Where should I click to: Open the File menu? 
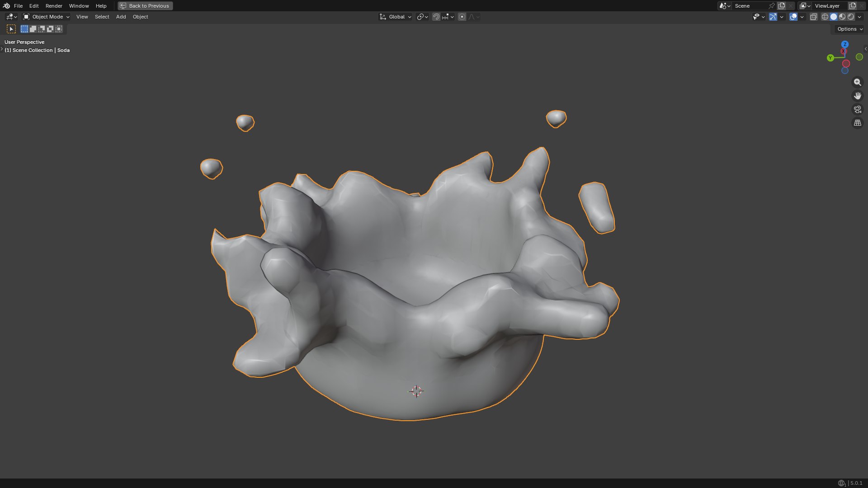click(x=18, y=6)
